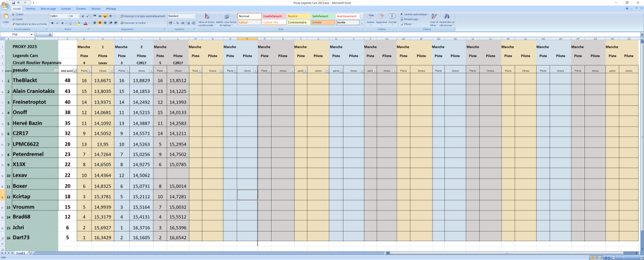Apply the Insatisfaisant cell style
This screenshot has width=644, height=260.
274,16
